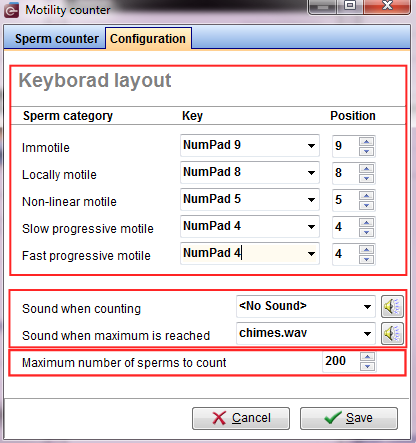Open Fast progressive motile key dropdown
Viewport: 416px width, 443px height.
(x=311, y=254)
